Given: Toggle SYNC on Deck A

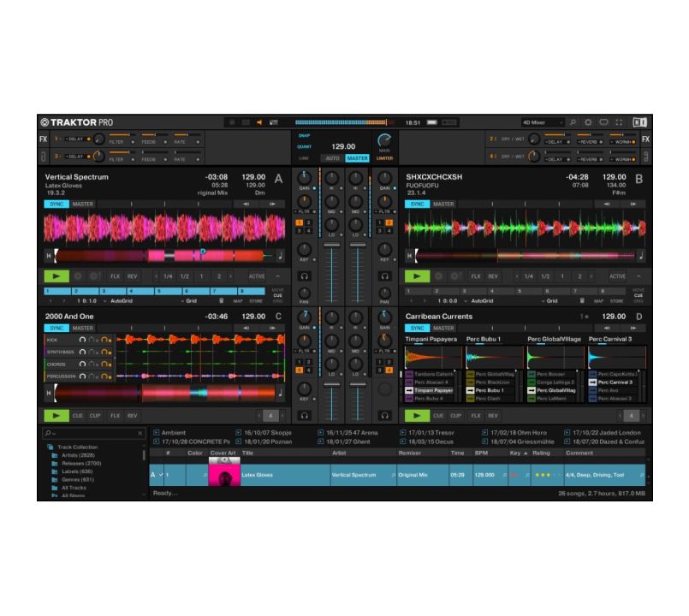Looking at the screenshot, I should 56,204.
